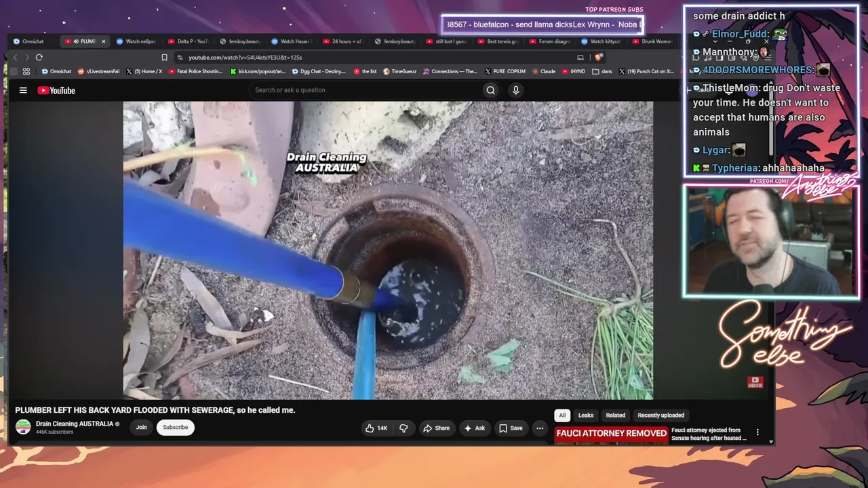Viewport: 868px width, 488px height.
Task: Click the address bar URL
Action: pos(245,58)
